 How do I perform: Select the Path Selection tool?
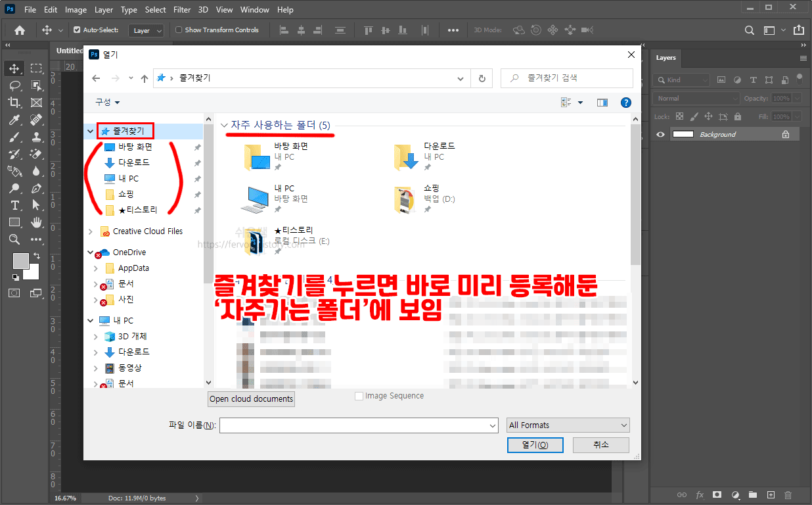pyautogui.click(x=36, y=205)
